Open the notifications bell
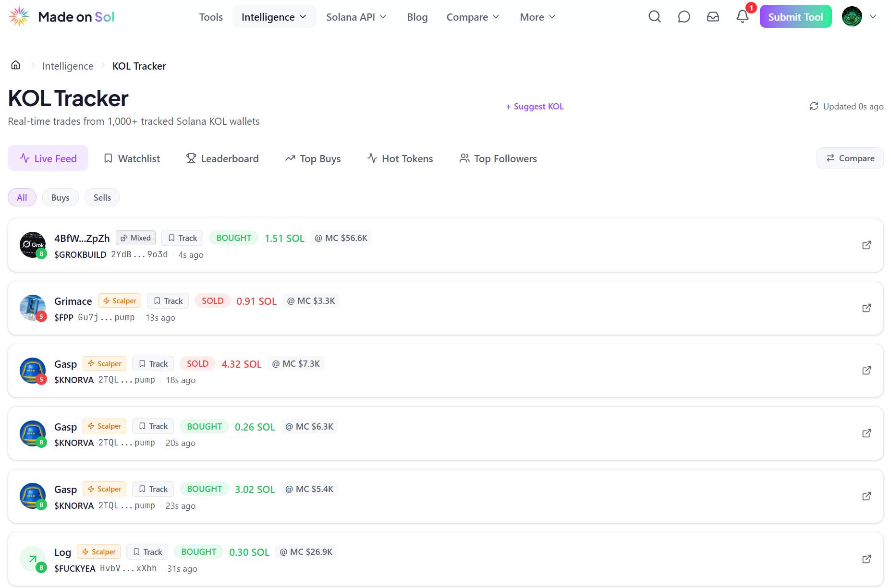This screenshot has width=891, height=588. coord(743,16)
